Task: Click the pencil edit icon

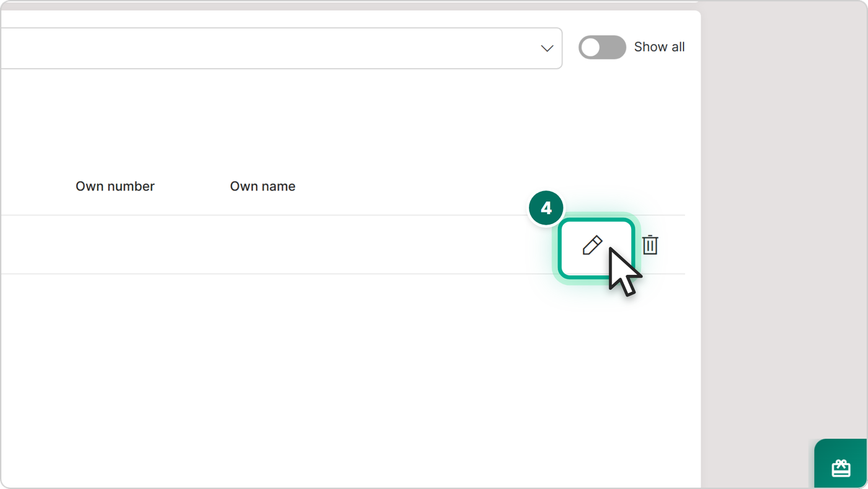Action: pyautogui.click(x=593, y=245)
